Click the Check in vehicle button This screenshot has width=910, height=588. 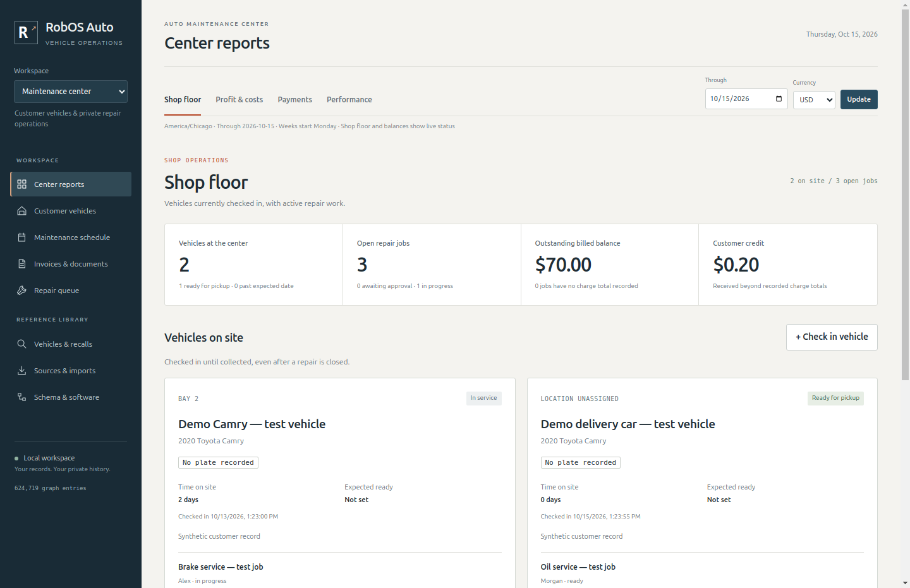coord(832,337)
